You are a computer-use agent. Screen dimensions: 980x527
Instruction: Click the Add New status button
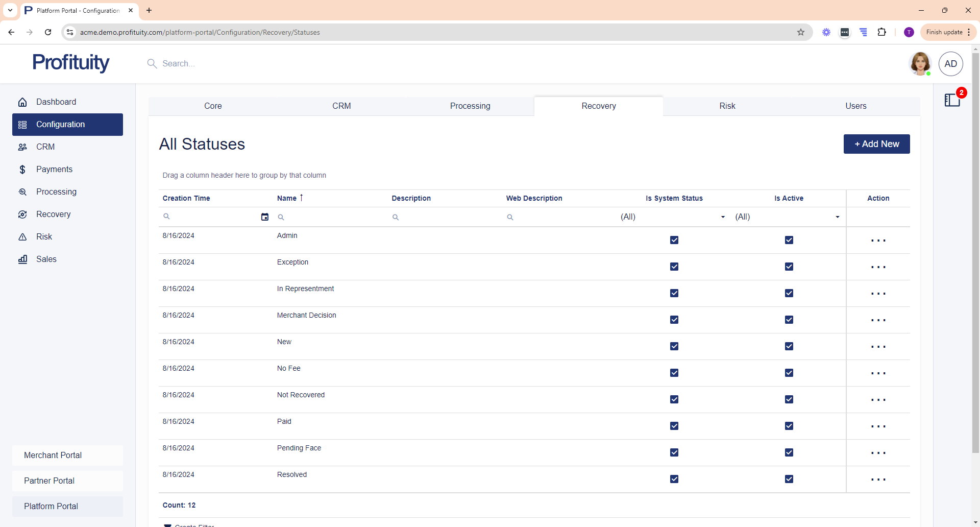[876, 144]
